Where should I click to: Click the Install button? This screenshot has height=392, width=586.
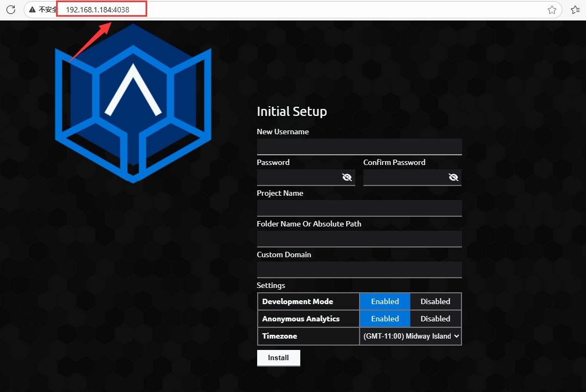coord(278,358)
